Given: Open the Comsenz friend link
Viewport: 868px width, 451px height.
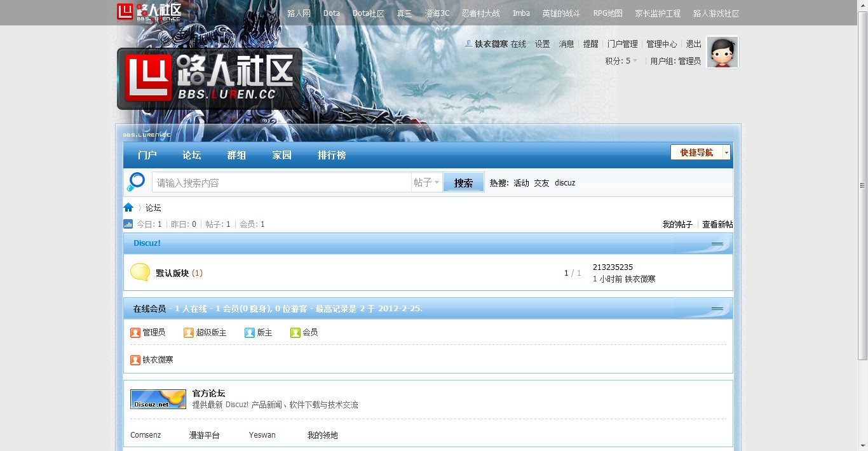Looking at the screenshot, I should [x=146, y=435].
